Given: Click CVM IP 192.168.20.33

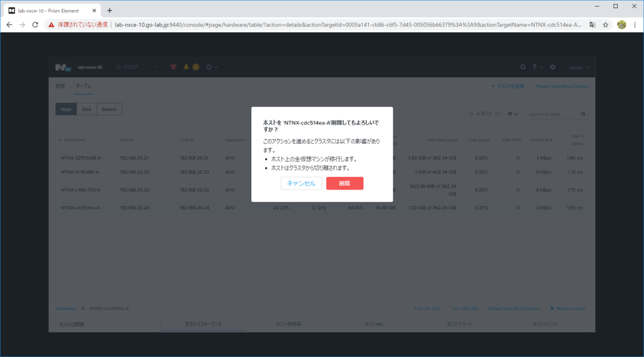Looking at the screenshot, I should pos(194,172).
